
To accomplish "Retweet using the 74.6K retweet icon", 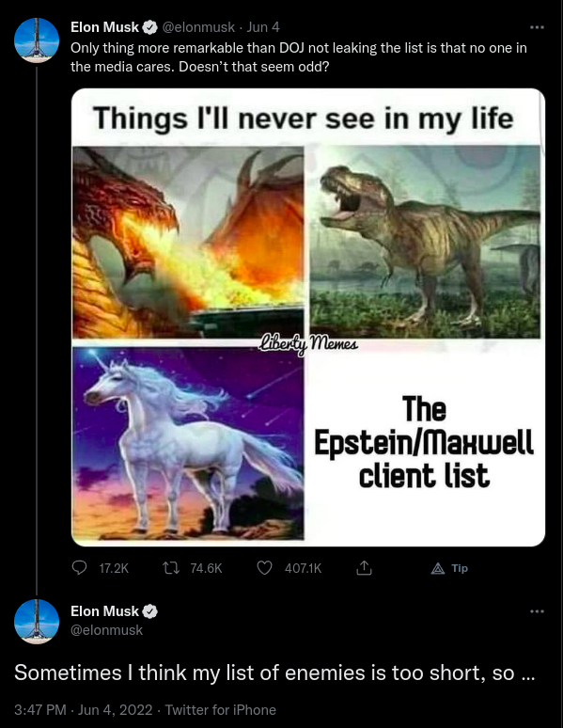I will (170, 568).
